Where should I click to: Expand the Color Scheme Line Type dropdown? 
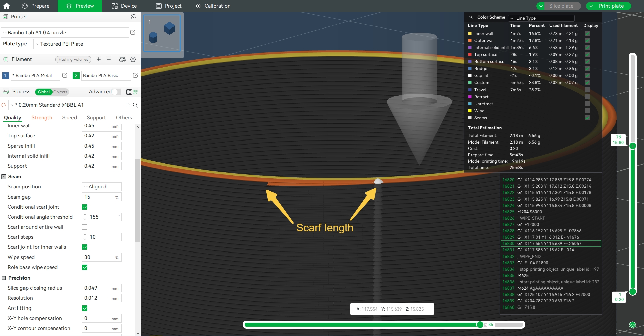541,18
